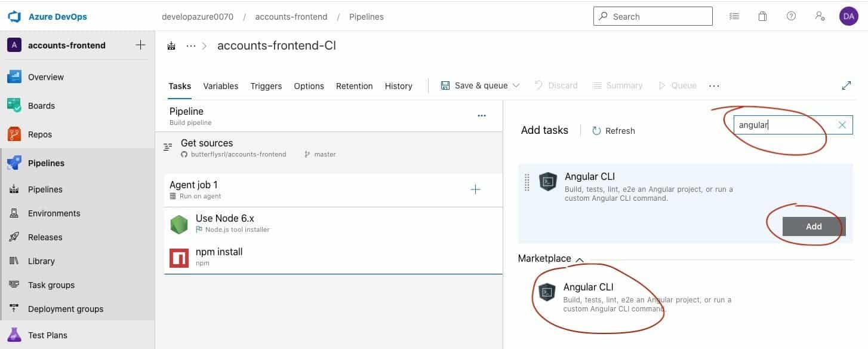Viewport: 868px width, 349px height.
Task: Click the shopping bag marketplace icon
Action: [762, 17]
